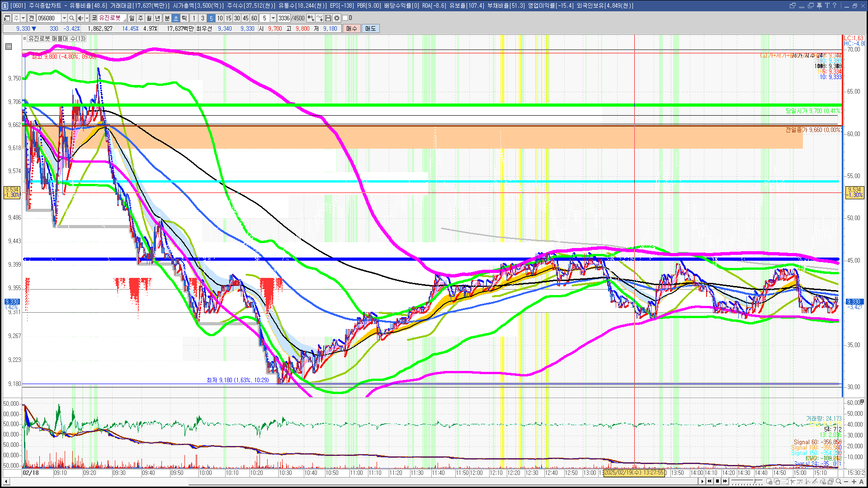Open the dropdown next to 주 selector
Image resolution: width=868 pixels, height=488 pixels.
pos(23,18)
